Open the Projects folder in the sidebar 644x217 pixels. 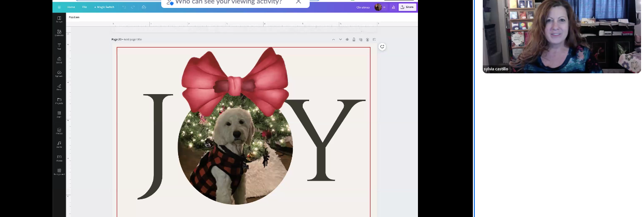[59, 101]
